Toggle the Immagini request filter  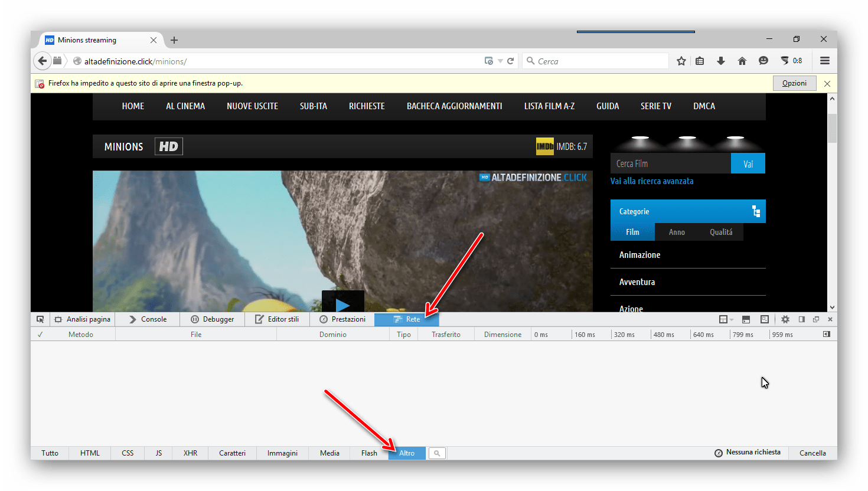(x=283, y=453)
